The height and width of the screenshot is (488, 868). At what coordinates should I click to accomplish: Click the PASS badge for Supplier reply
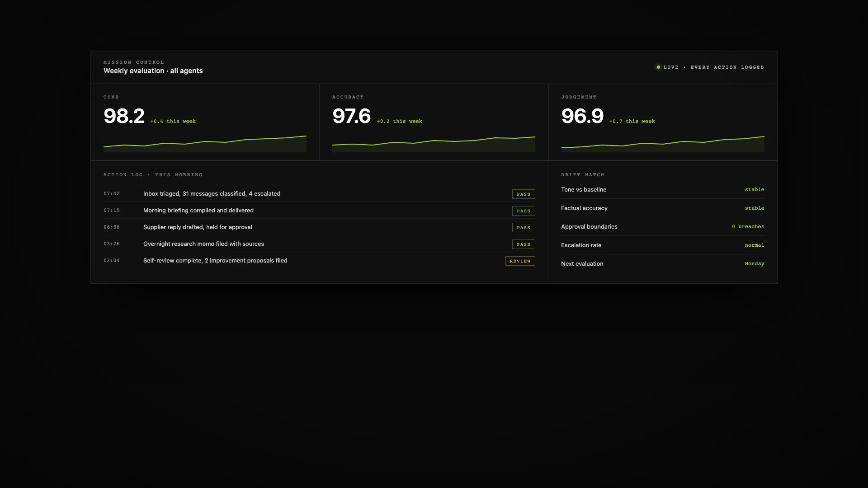coord(524,227)
